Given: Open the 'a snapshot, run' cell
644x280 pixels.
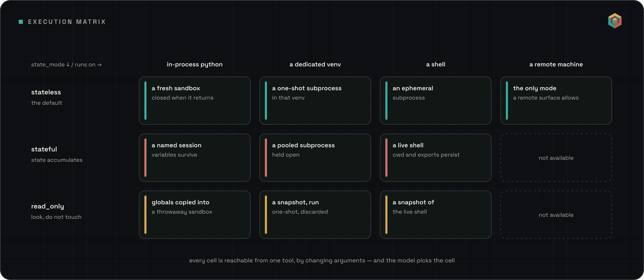Looking at the screenshot, I should (x=315, y=215).
